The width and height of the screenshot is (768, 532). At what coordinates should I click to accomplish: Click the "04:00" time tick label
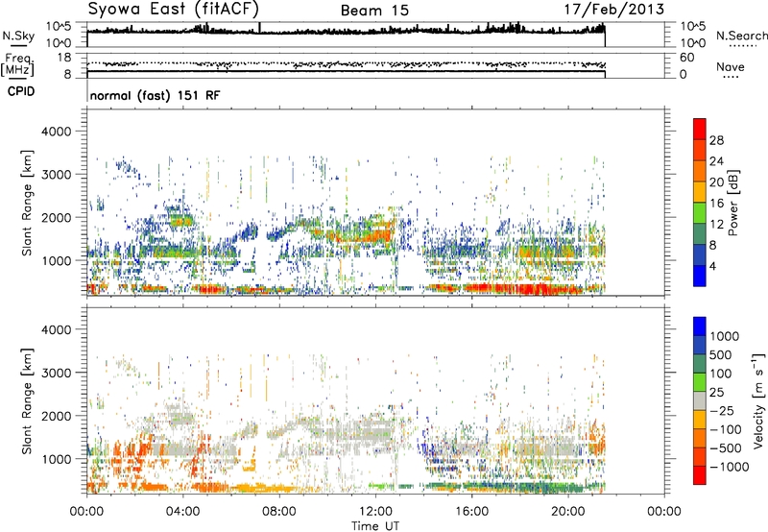tap(183, 512)
